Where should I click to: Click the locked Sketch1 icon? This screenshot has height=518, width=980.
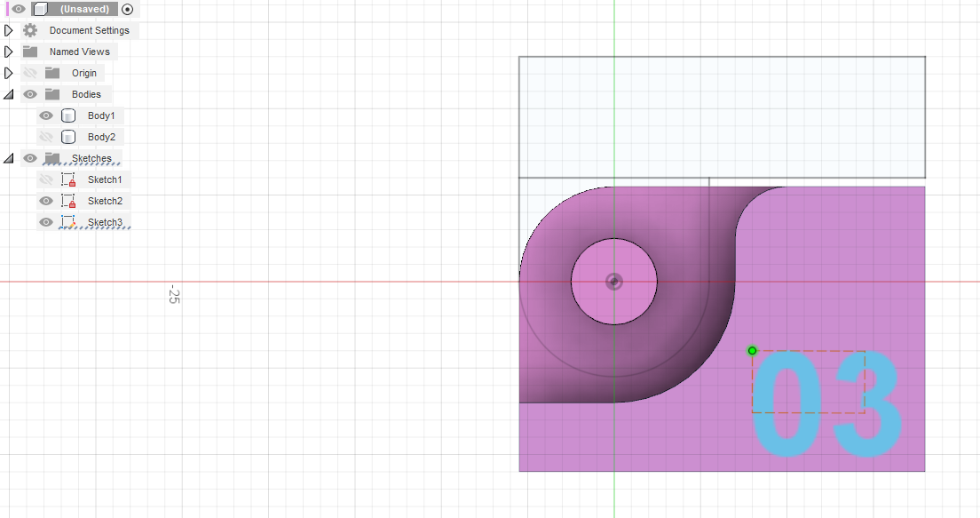[x=68, y=179]
